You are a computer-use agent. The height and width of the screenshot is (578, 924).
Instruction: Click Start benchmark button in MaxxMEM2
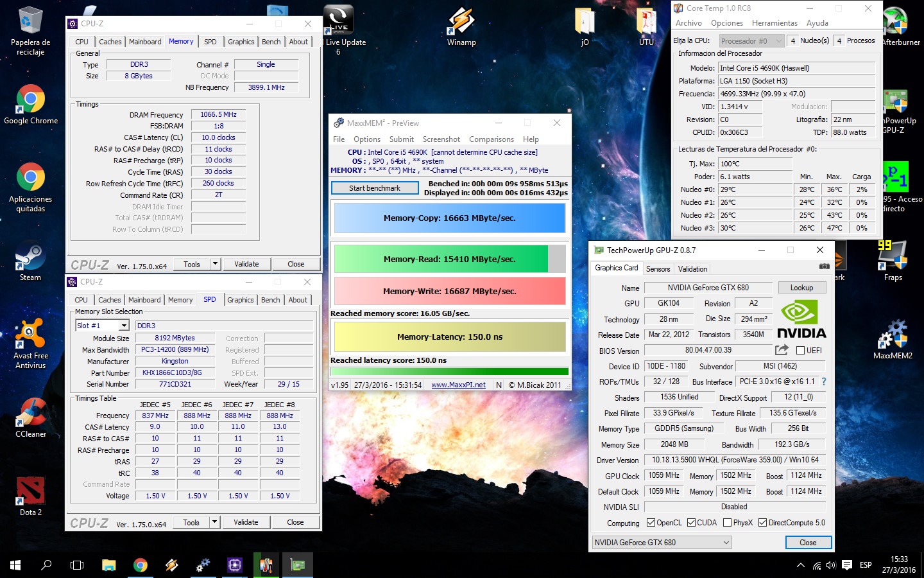[375, 188]
